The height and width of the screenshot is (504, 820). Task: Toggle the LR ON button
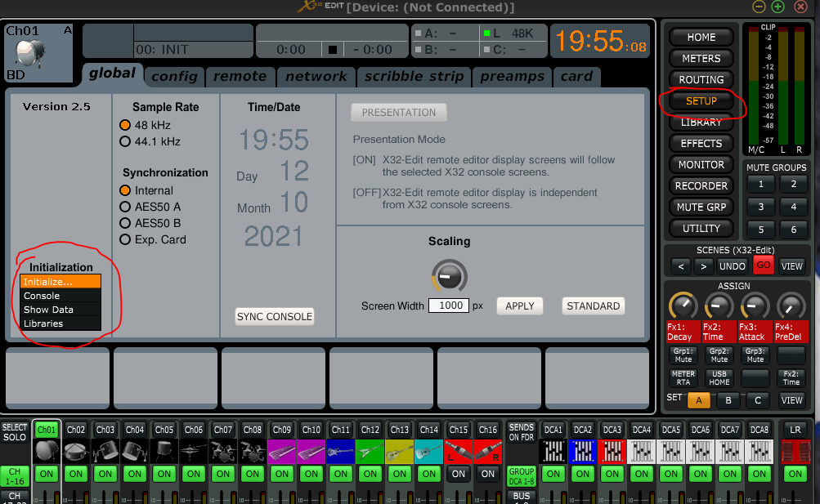pyautogui.click(x=795, y=474)
